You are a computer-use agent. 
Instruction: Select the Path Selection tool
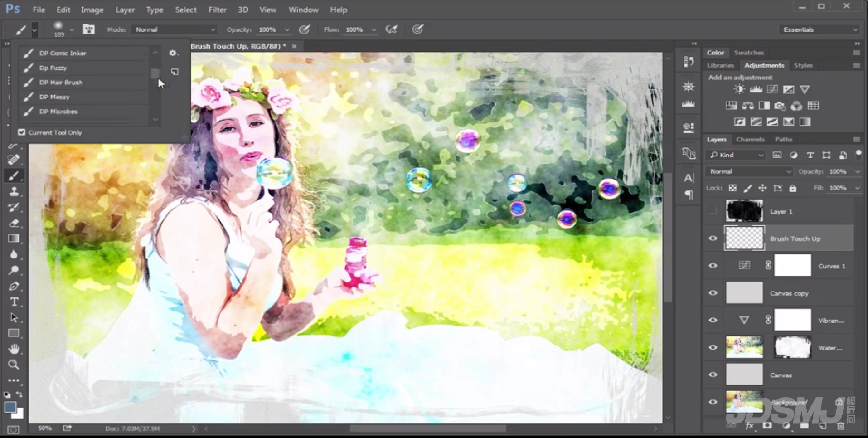pyautogui.click(x=14, y=317)
